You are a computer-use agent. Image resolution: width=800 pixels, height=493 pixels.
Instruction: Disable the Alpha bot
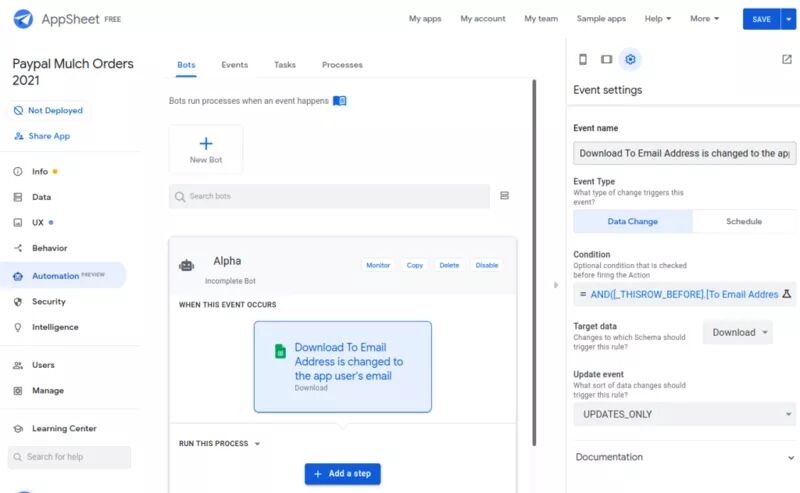pyautogui.click(x=487, y=265)
